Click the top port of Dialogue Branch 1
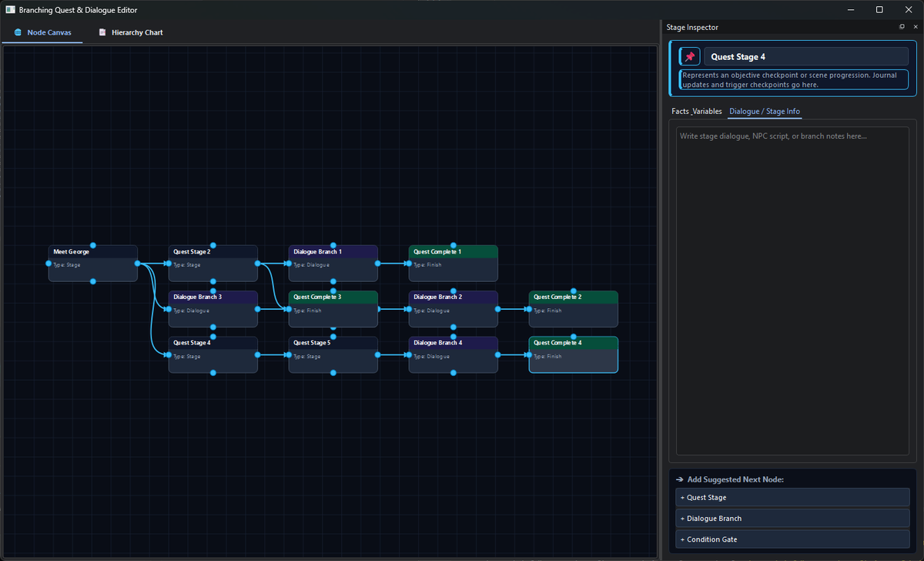 coord(333,245)
